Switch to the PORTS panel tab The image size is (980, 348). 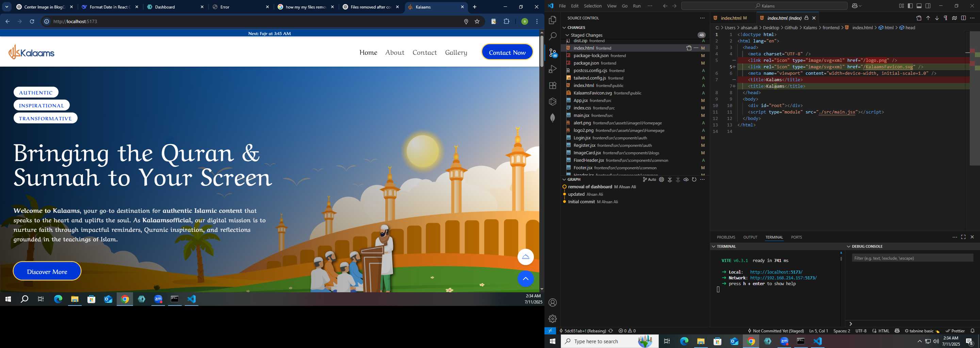(796, 237)
